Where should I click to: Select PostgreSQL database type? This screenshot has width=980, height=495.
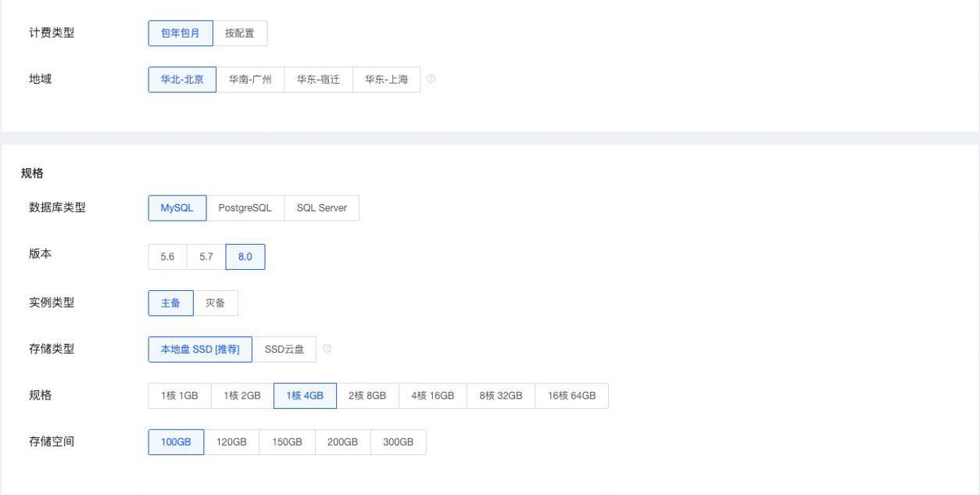(245, 208)
